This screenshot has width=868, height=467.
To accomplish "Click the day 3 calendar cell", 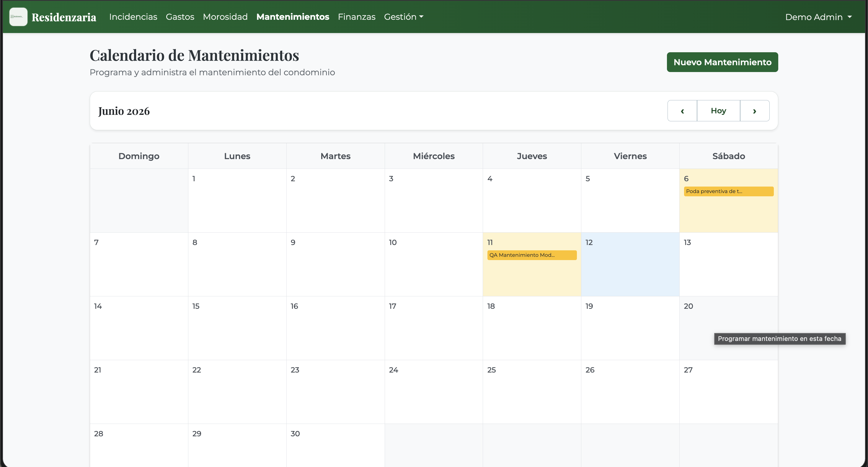I will click(x=434, y=200).
